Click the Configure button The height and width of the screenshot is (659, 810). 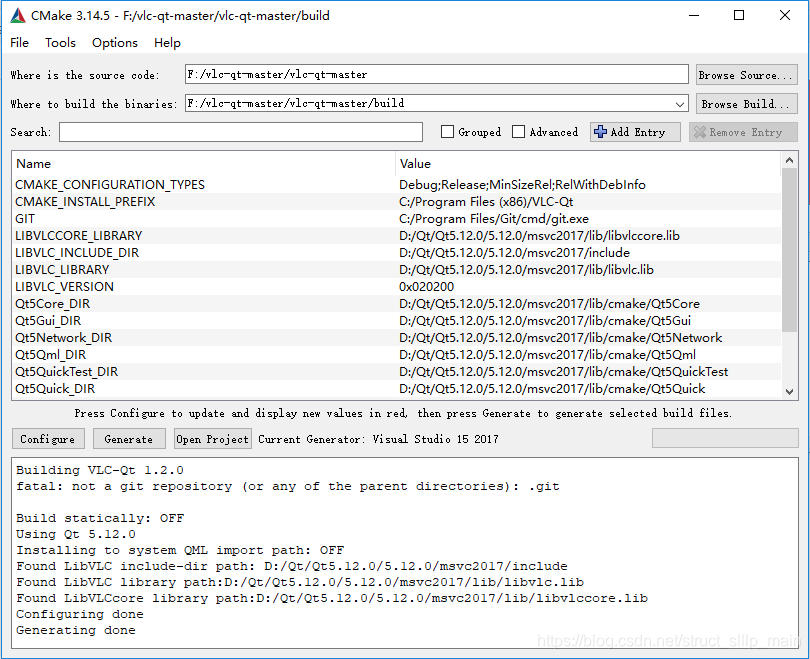tap(48, 439)
